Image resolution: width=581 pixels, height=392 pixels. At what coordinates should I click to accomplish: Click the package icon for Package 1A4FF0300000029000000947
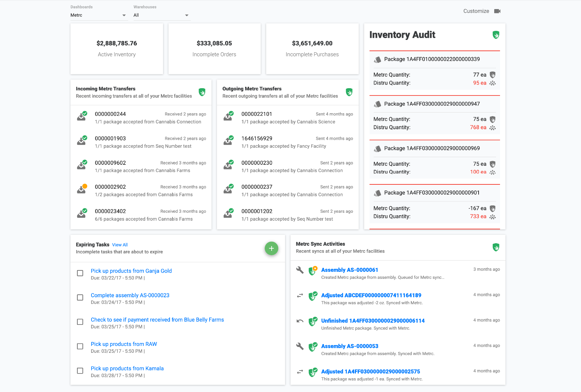378,104
